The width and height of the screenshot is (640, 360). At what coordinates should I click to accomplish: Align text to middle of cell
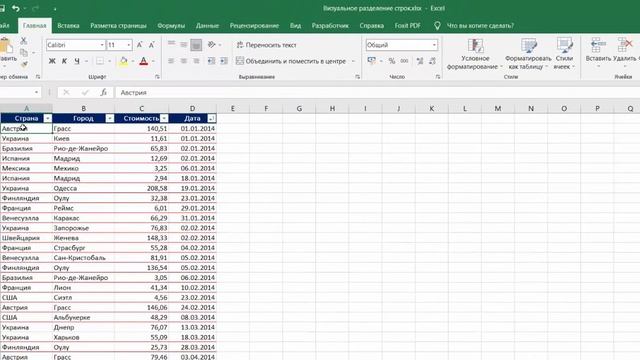point(184,44)
